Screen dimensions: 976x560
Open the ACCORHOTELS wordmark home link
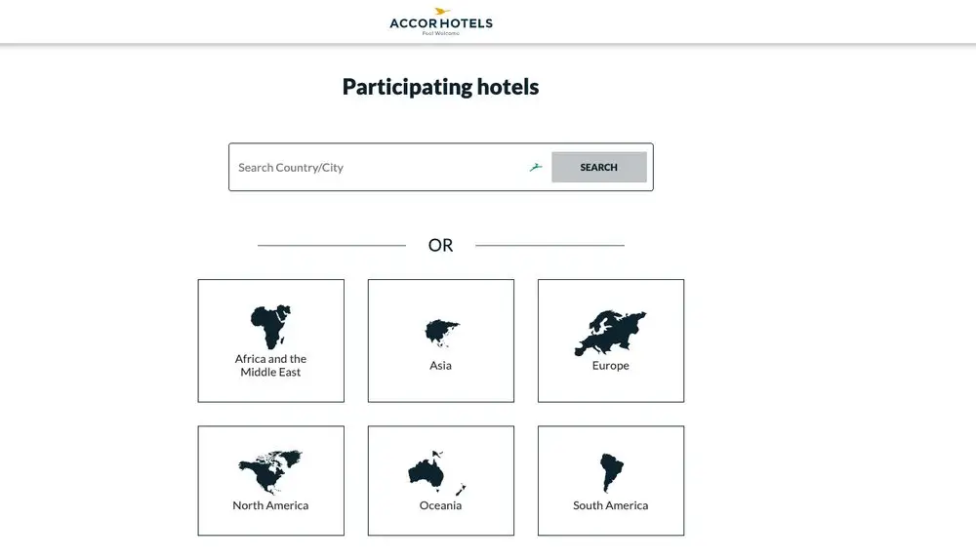pyautogui.click(x=441, y=23)
